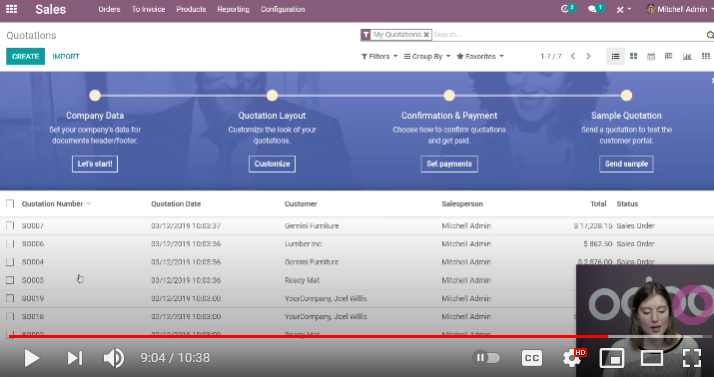The image size is (714, 377).
Task: Click the Ready Mat cell in S0003 row
Action: (302, 280)
